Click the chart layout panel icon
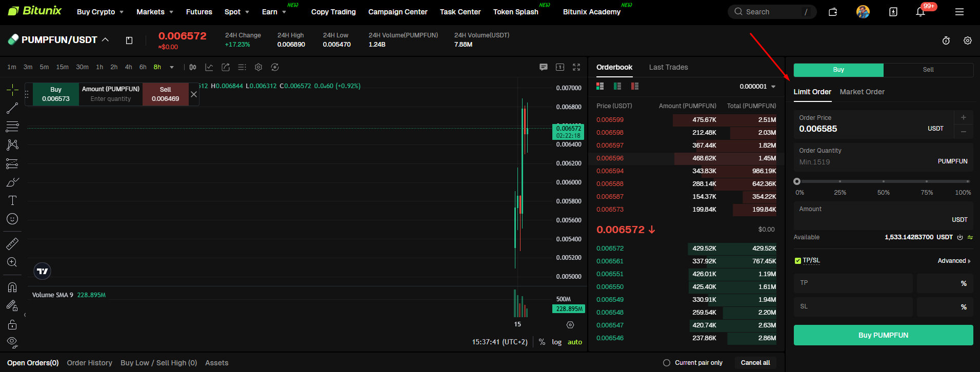Image resolution: width=980 pixels, height=372 pixels. (560, 67)
